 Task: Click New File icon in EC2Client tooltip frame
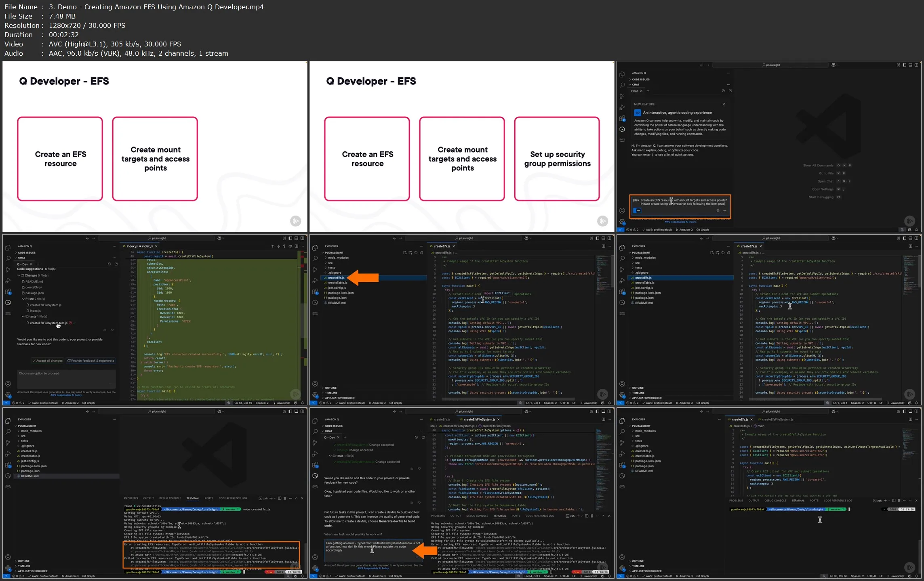(404, 253)
